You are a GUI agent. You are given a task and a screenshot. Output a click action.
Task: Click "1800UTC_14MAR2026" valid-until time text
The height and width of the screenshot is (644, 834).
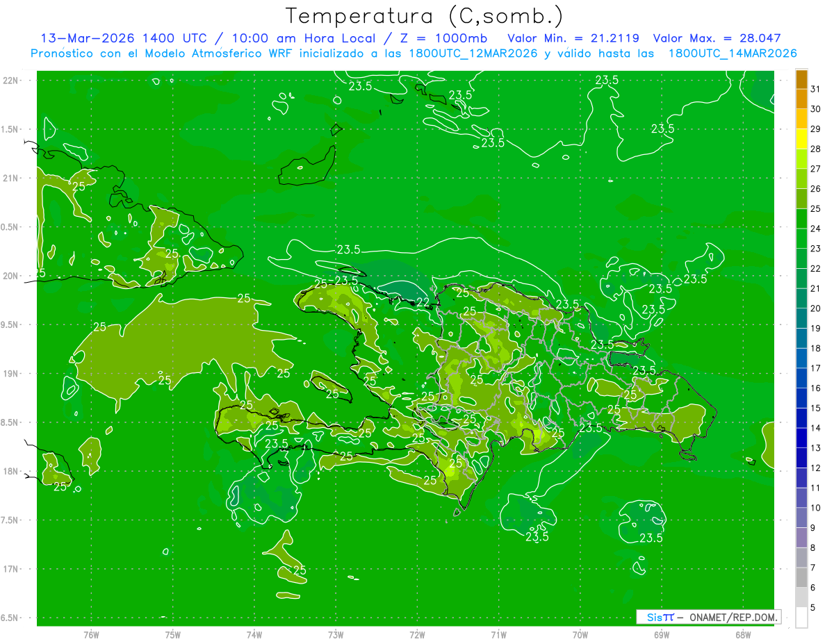(732, 53)
